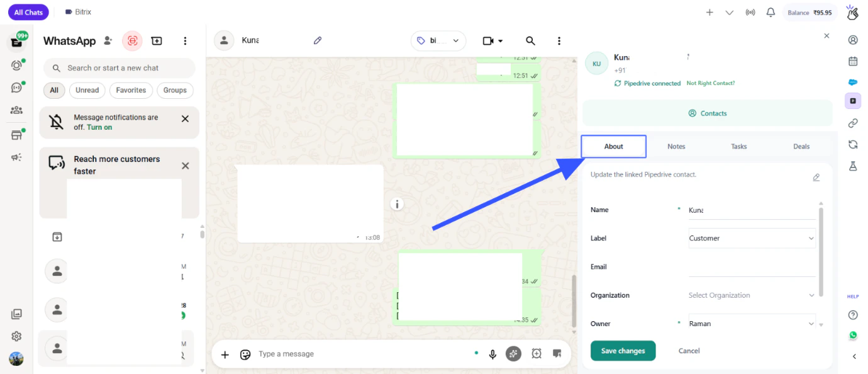Expand the top bar chevron dropdown
This screenshot has height=374, width=868.
point(730,12)
